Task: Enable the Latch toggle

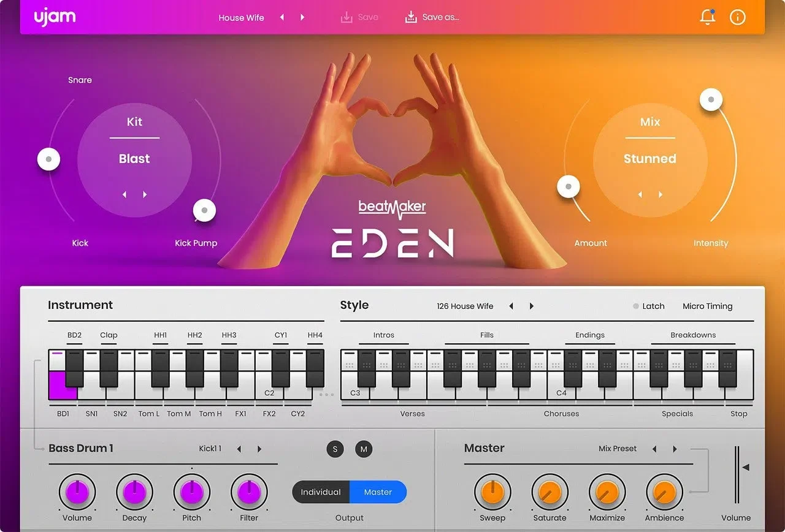Action: click(649, 306)
